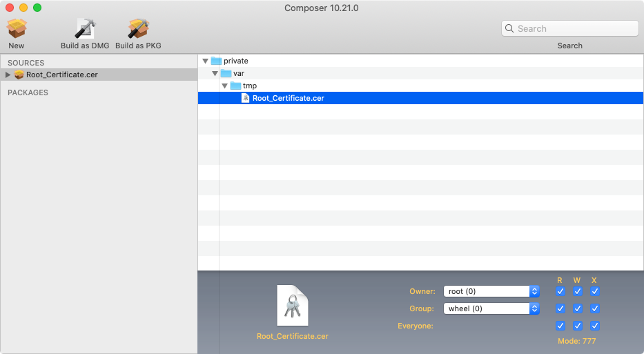Click the Mode: 777 text
Image resolution: width=644 pixels, height=354 pixels.
click(576, 341)
